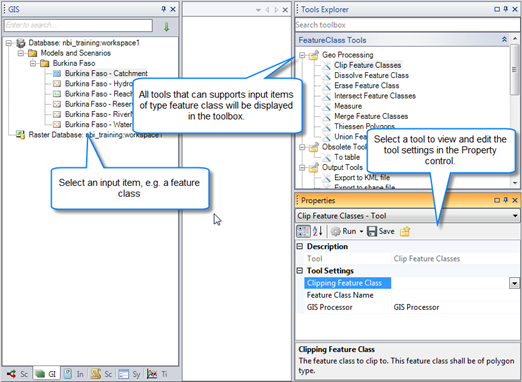This screenshot has height=382, width=522.
Task: Select Burkina Faso - Catchment feature class
Action: [x=106, y=73]
